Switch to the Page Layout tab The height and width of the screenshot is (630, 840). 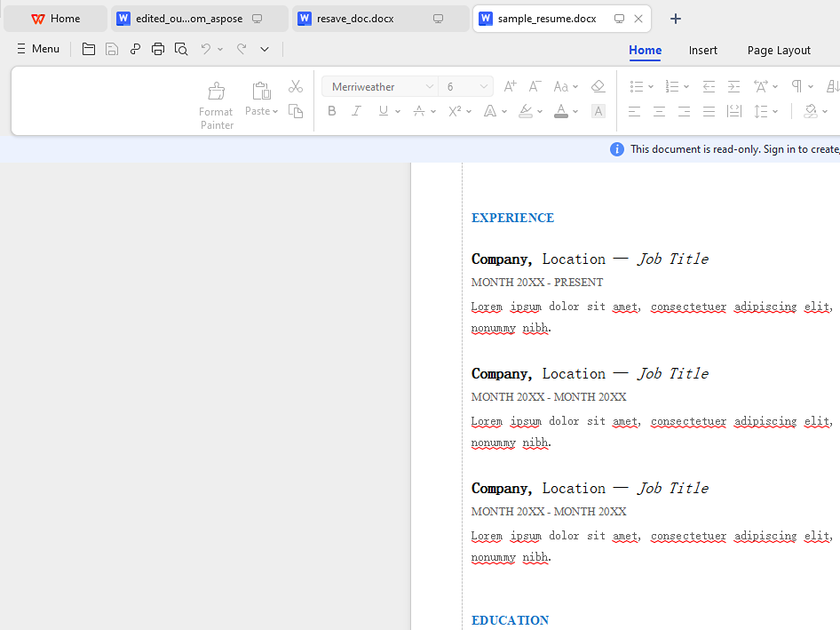779,51
